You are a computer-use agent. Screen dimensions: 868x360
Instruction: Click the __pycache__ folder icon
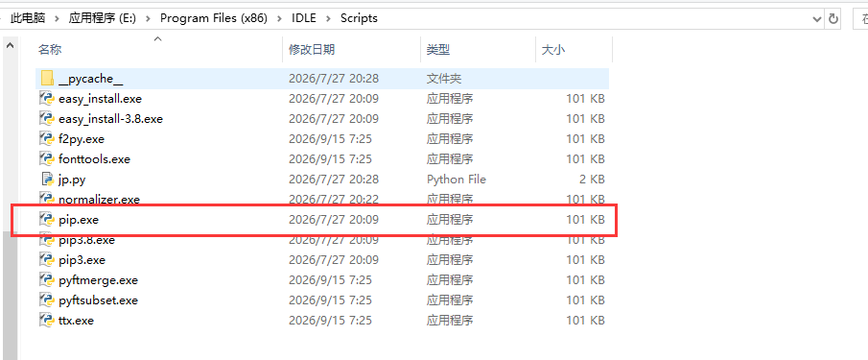pos(47,78)
